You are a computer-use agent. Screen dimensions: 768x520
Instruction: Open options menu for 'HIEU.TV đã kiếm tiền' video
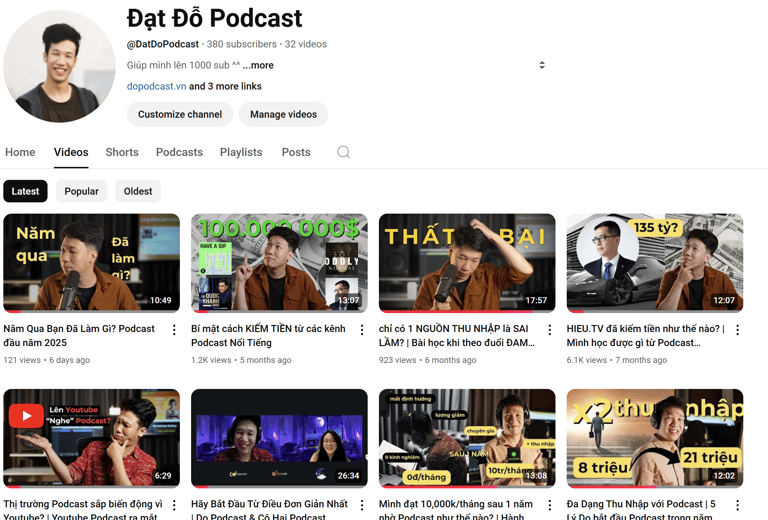tap(737, 330)
